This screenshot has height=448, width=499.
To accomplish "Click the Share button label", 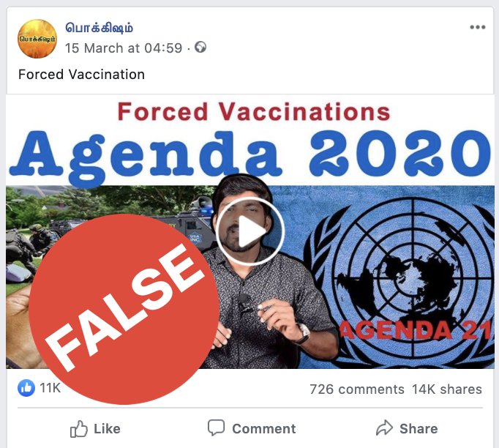I will point(419,429).
